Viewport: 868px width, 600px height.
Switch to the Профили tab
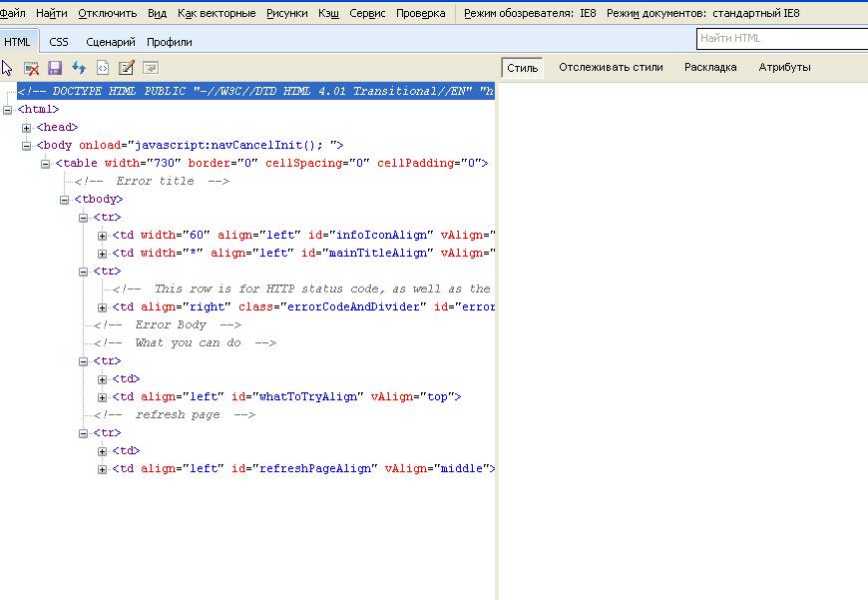[x=170, y=42]
